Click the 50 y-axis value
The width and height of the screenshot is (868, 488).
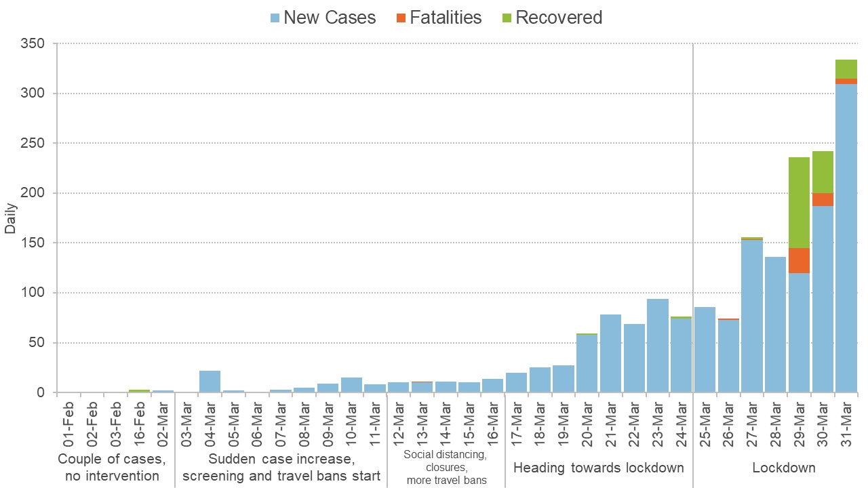coord(37,343)
